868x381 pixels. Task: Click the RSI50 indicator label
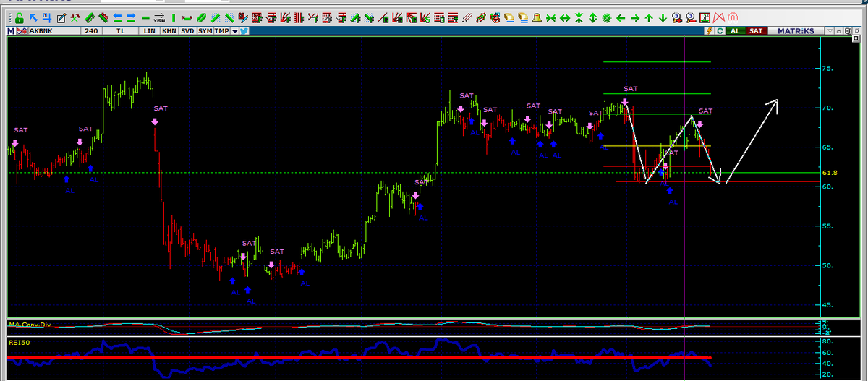tap(18, 342)
